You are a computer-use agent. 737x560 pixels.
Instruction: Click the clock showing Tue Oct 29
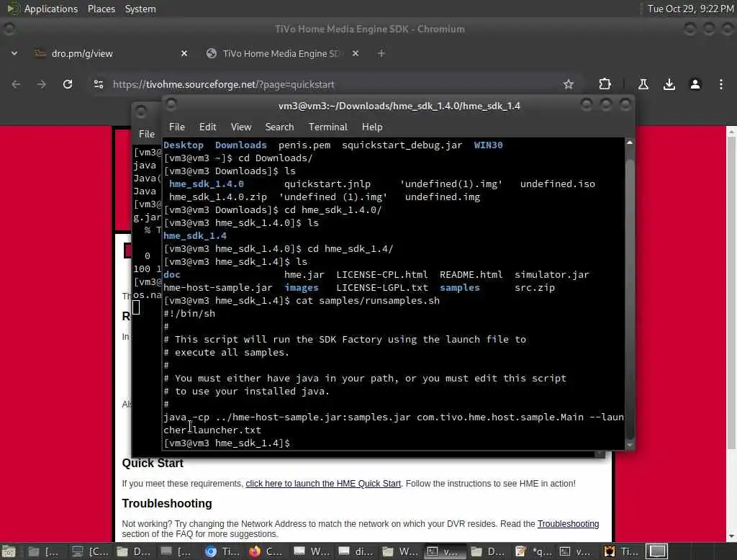(x=690, y=9)
